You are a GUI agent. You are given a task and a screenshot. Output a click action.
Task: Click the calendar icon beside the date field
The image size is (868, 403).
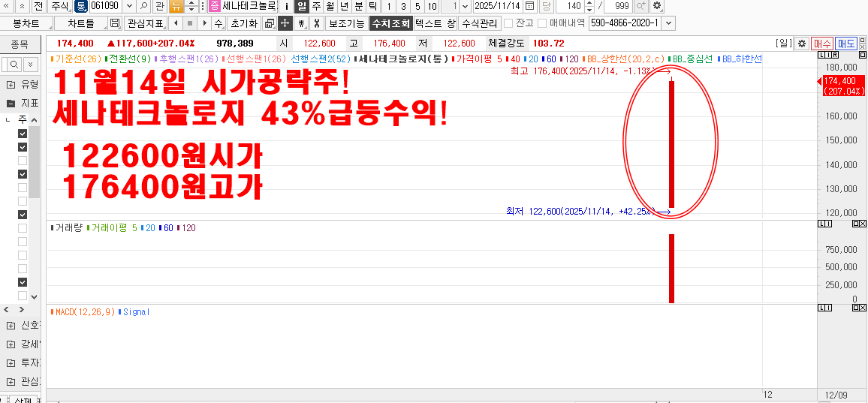coord(529,6)
